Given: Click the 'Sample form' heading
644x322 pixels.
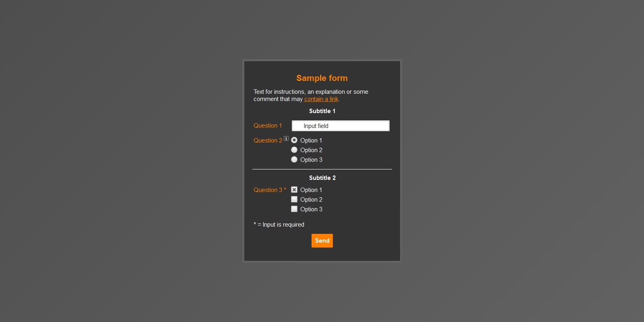Looking at the screenshot, I should point(322,78).
